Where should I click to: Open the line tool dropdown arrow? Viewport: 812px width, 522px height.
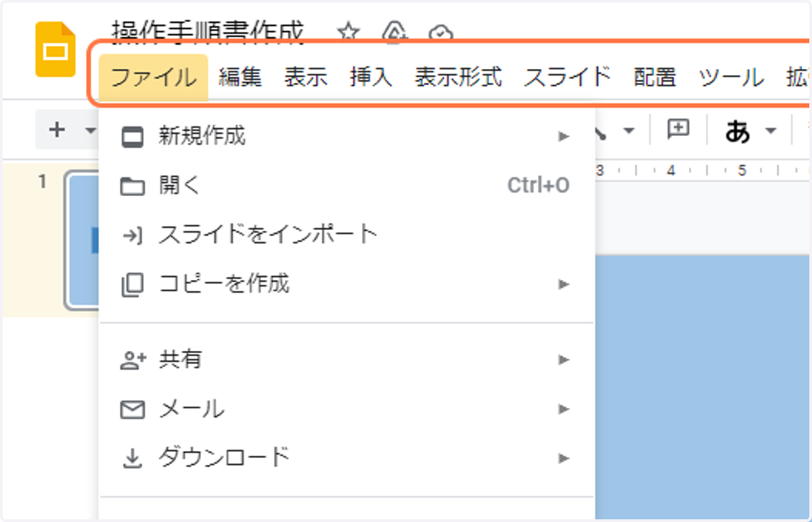(x=629, y=130)
